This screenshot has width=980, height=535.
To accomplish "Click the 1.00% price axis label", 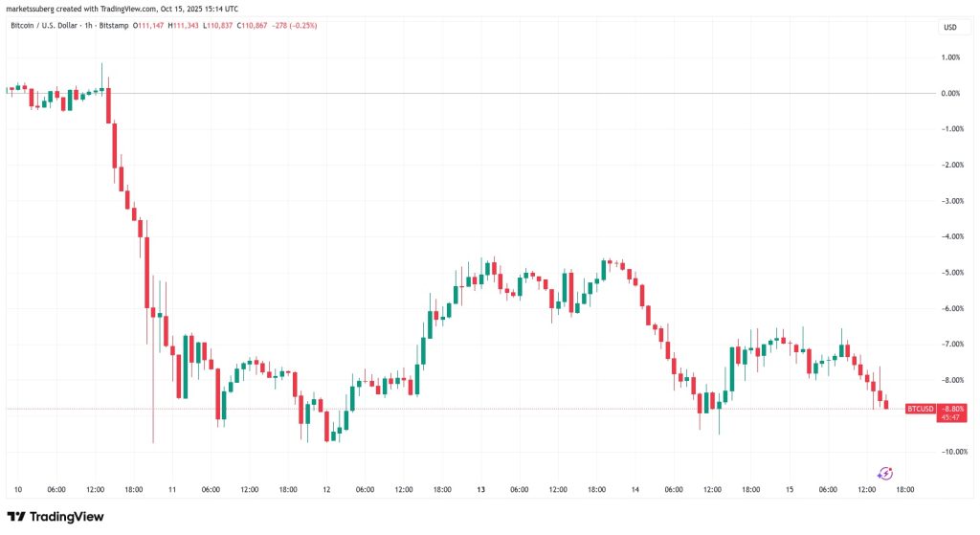I will point(949,57).
